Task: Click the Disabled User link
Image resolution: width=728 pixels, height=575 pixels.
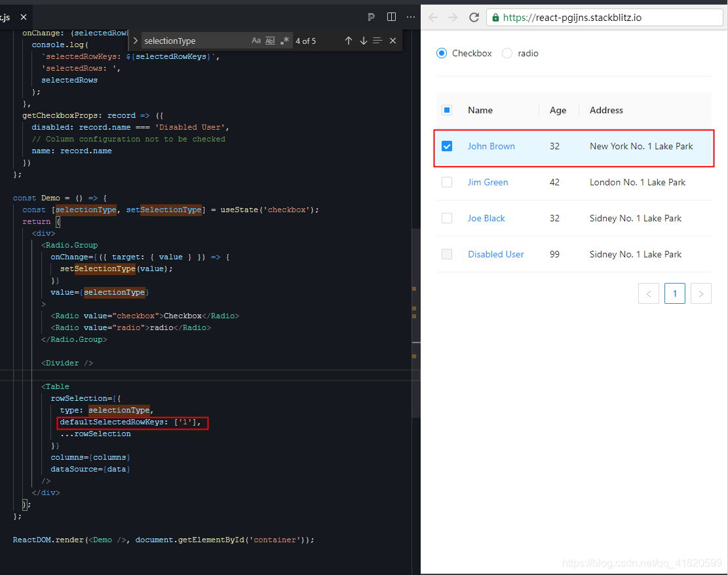Action: click(x=495, y=254)
